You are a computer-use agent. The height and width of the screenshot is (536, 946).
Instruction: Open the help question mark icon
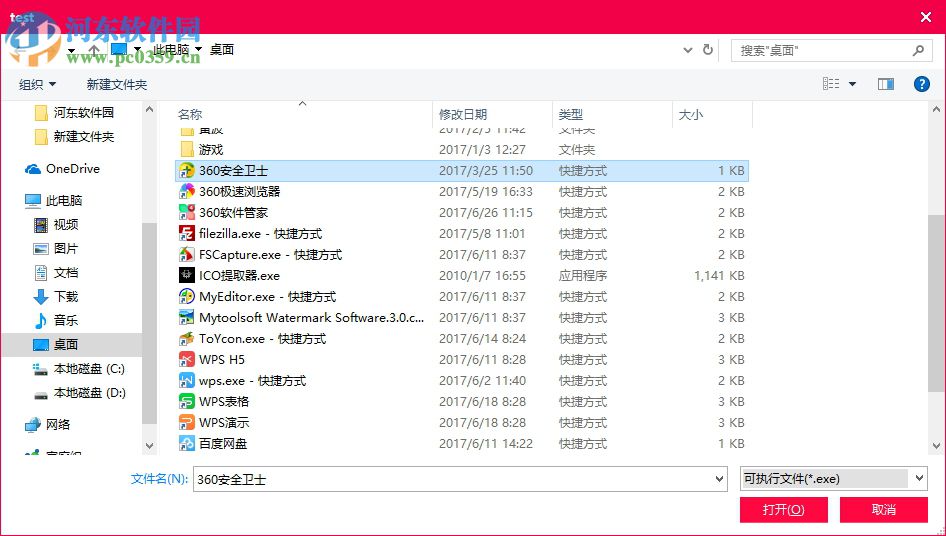point(921,84)
